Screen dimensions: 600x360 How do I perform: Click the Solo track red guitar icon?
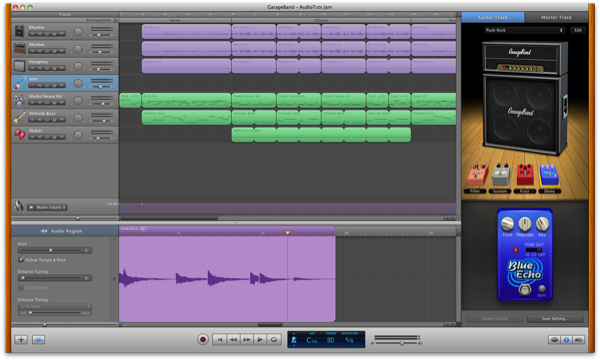tap(20, 83)
